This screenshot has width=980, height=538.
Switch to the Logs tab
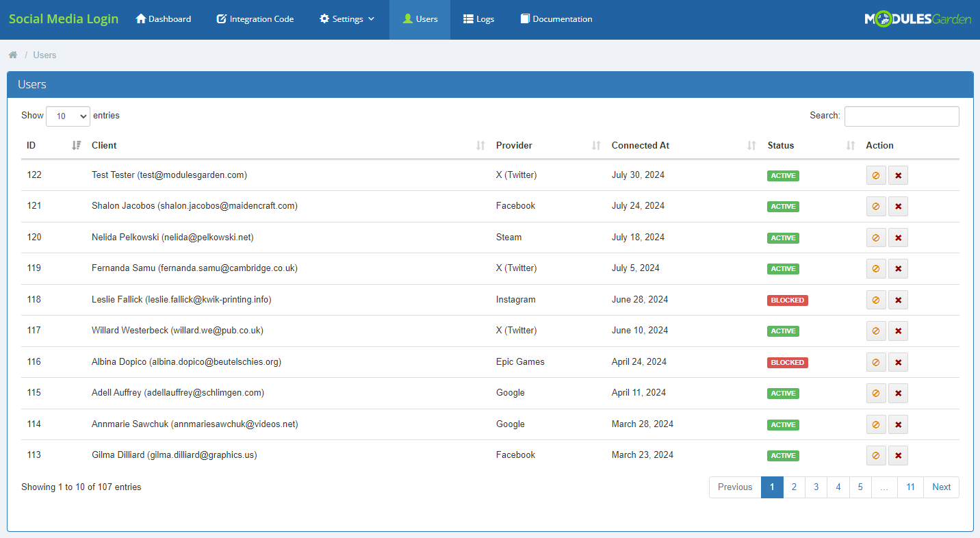pos(478,18)
